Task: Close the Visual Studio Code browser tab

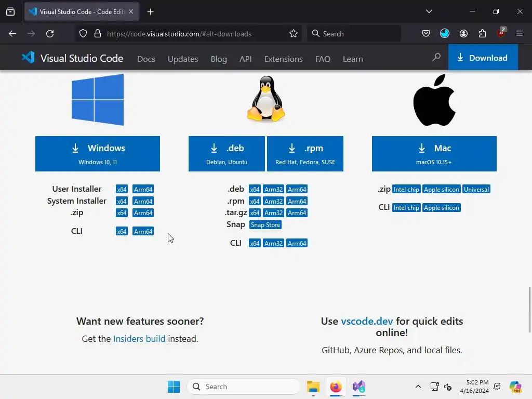Action: pos(131,11)
